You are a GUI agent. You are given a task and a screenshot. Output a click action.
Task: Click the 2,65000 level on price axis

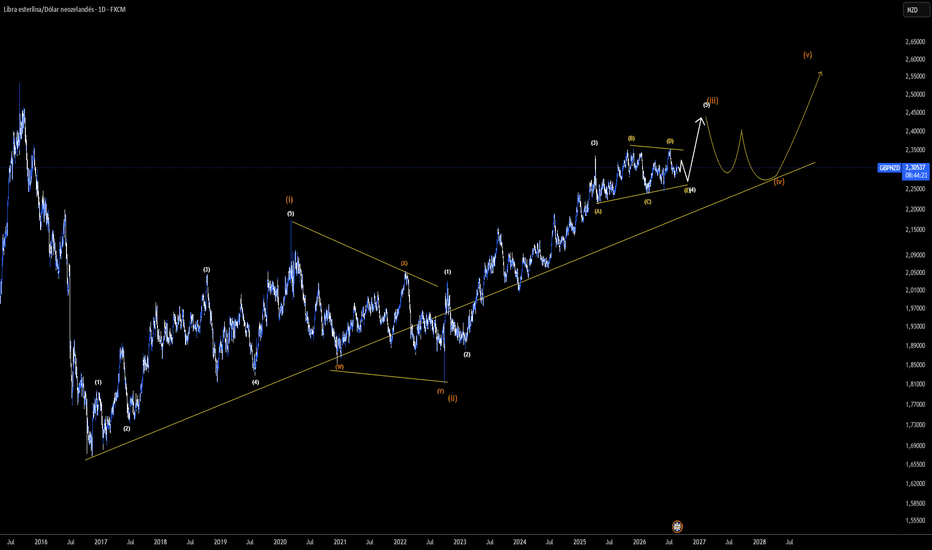[915, 42]
